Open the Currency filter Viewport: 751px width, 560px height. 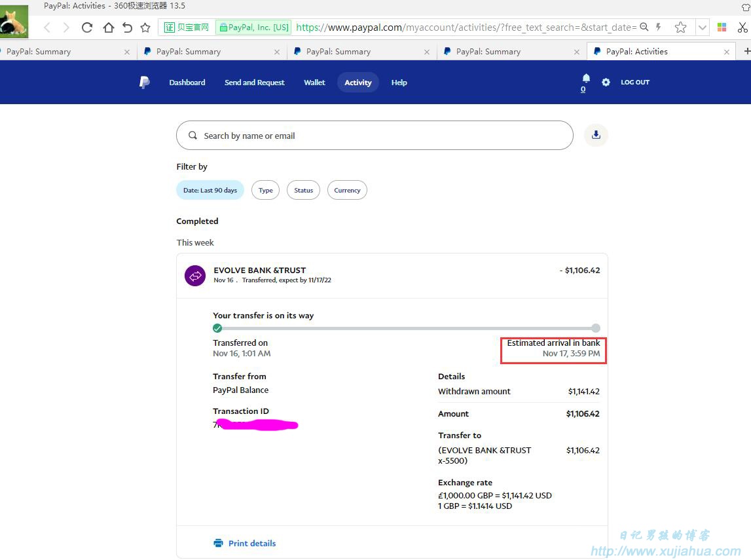347,190
